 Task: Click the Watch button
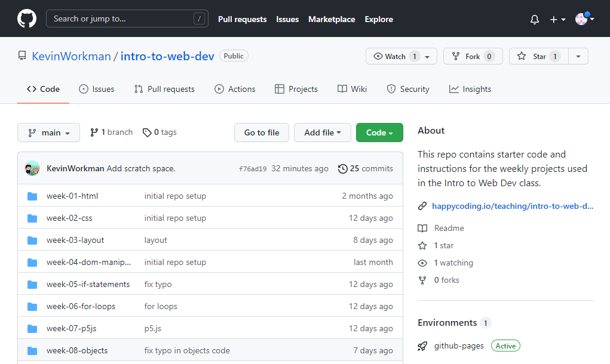(401, 56)
